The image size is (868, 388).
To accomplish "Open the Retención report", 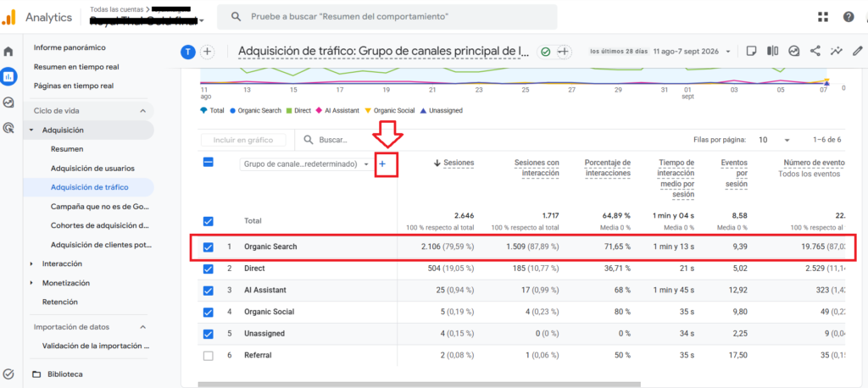I will coord(60,302).
